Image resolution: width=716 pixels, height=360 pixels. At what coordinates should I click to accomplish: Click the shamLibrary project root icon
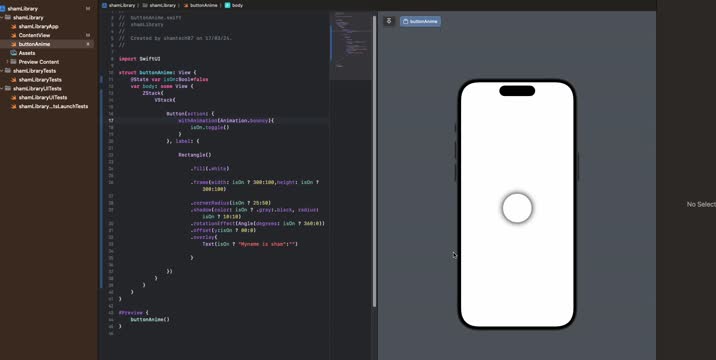tap(3, 8)
